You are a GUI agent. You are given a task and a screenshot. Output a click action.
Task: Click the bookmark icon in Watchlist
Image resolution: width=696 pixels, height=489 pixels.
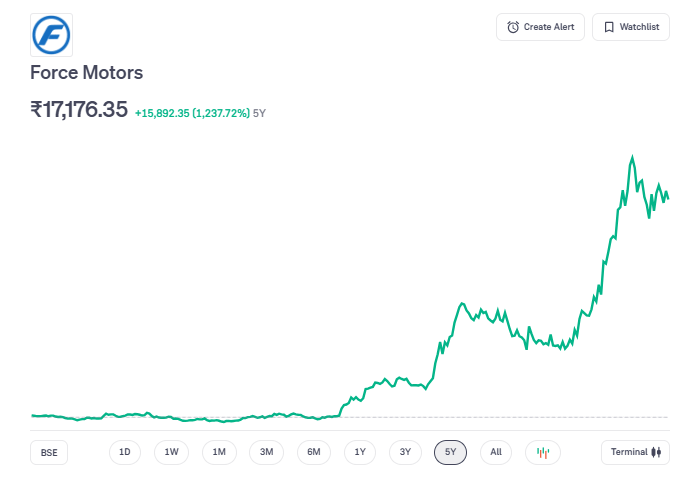pyautogui.click(x=608, y=27)
